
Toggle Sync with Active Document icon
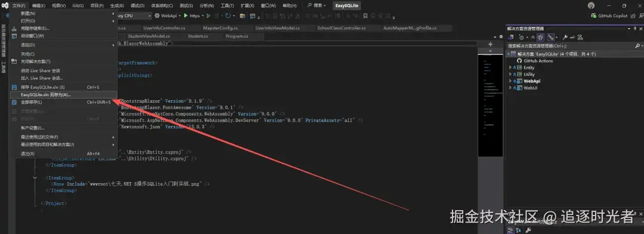pyautogui.click(x=551, y=37)
